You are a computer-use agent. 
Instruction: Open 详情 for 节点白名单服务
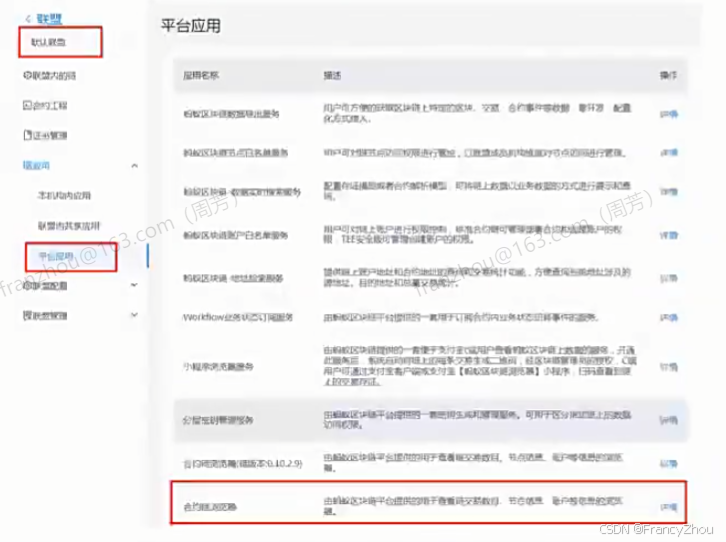click(x=669, y=152)
